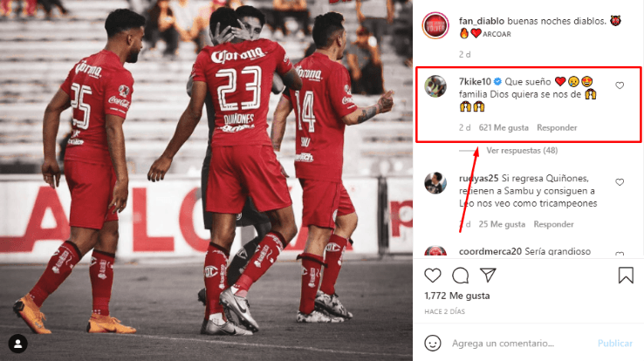Click Publicar to post comment
Image resolution: width=644 pixels, height=361 pixels.
[615, 343]
